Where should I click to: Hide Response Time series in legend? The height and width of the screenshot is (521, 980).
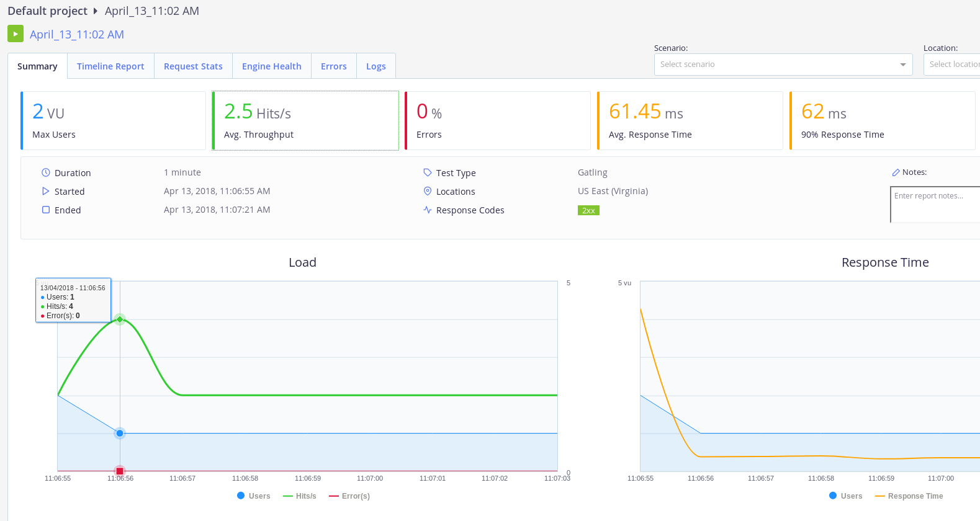point(909,496)
